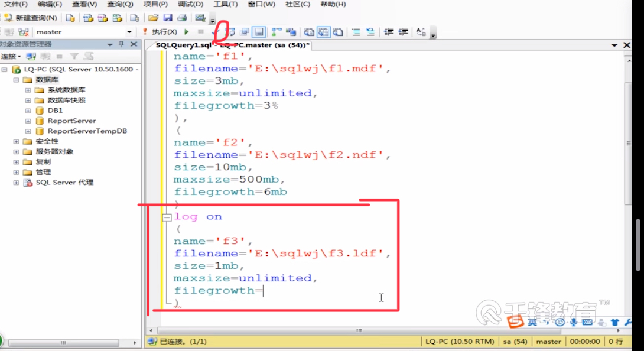Viewport: 644px width, 351px height.
Task: Toggle Include Actual Execution Plan
Action: point(277,32)
